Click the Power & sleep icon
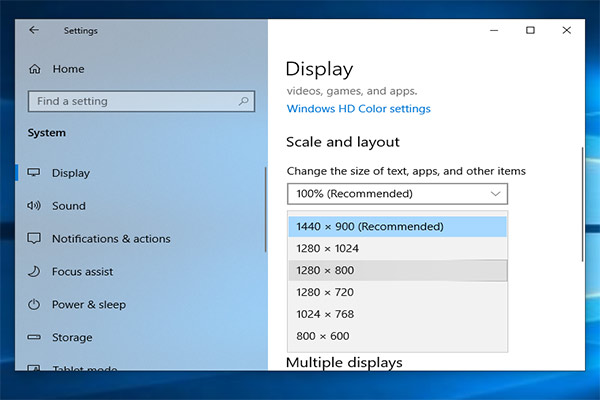Screen dimensions: 600x400 click(34, 305)
